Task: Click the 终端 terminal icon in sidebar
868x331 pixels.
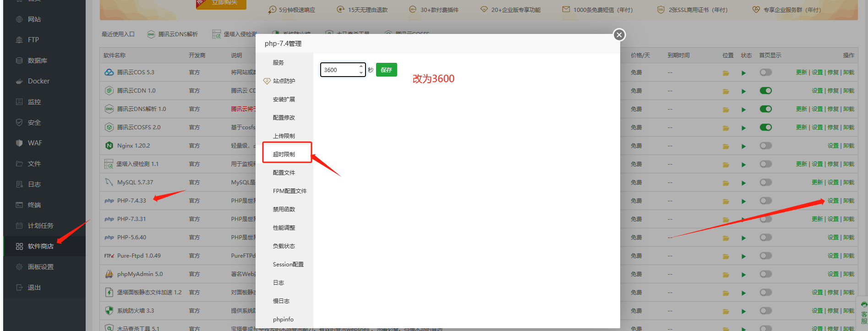Action: pos(19,205)
